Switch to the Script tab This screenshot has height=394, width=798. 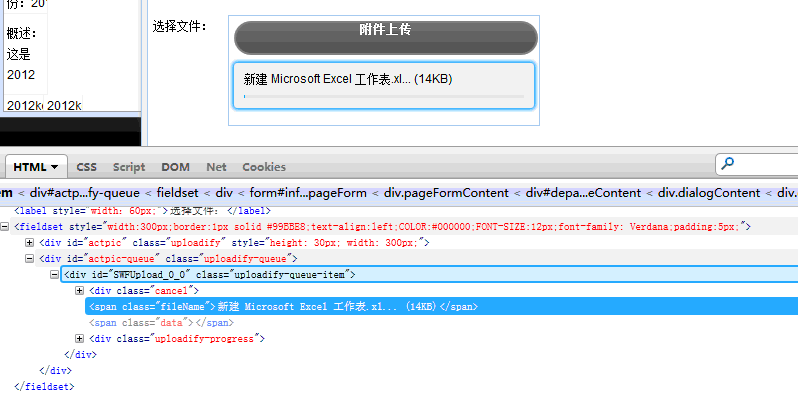129,167
